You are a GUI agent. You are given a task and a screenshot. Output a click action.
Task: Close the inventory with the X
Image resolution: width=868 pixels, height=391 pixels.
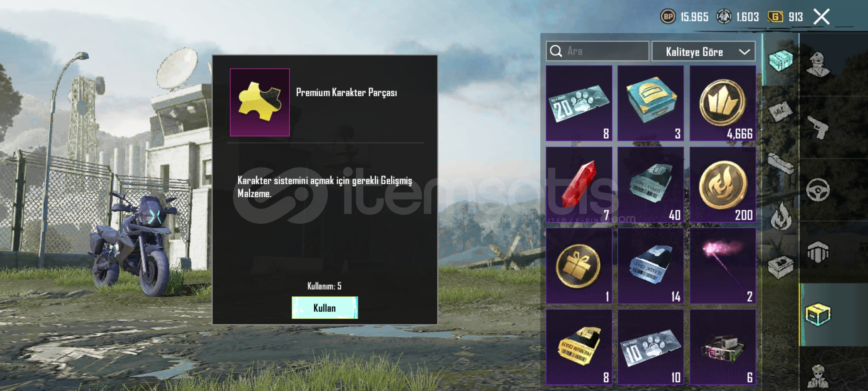point(821,17)
